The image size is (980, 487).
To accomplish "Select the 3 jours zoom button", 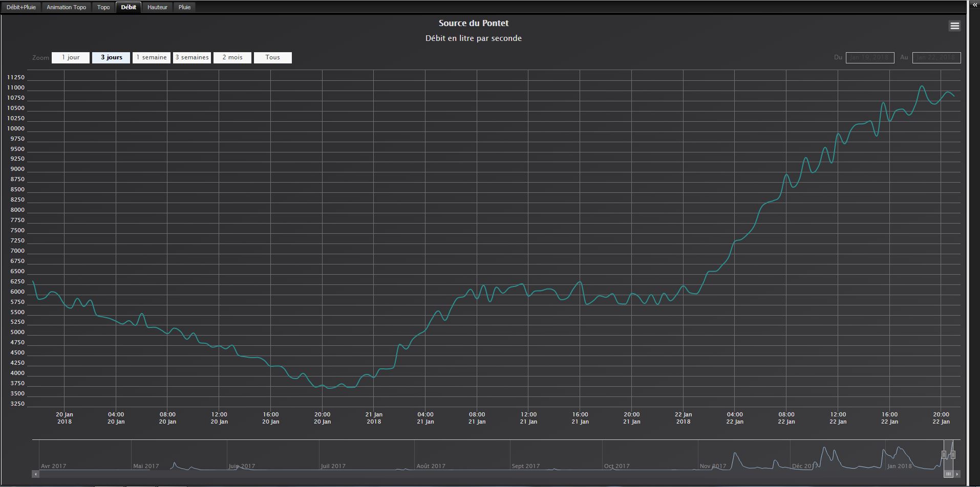I will 111,58.
